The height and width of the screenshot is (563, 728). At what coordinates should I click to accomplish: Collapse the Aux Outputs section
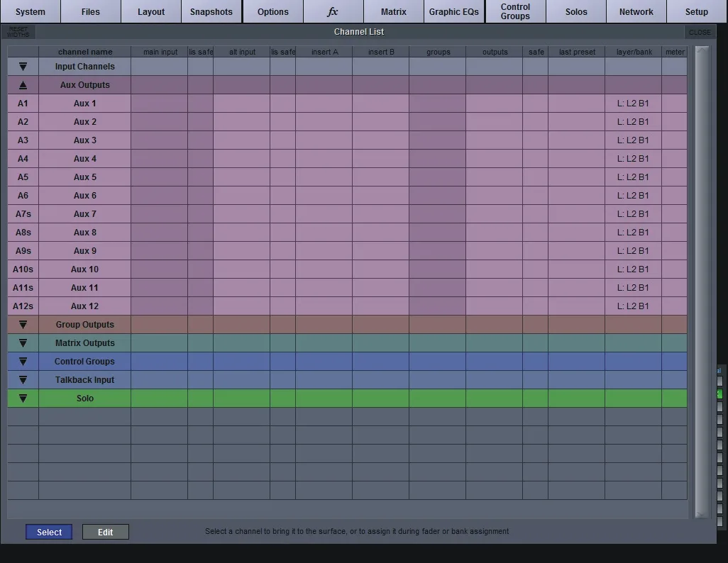[23, 85]
